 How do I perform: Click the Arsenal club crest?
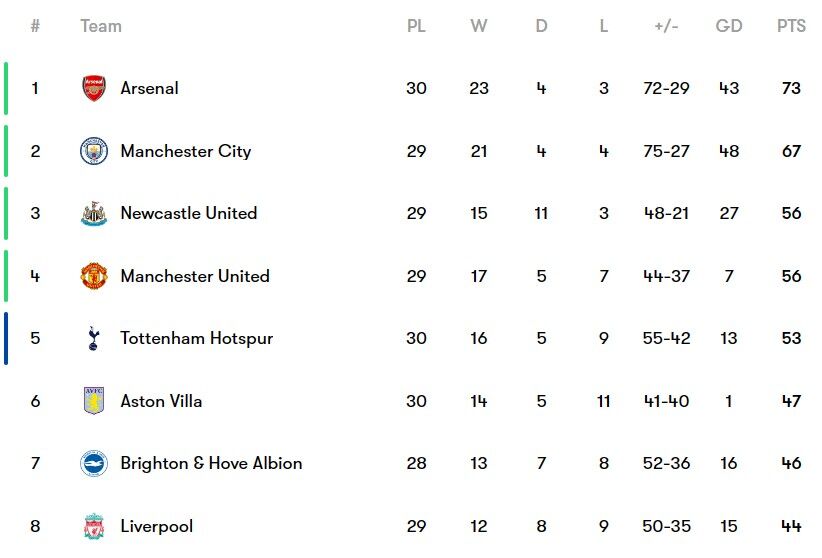coord(94,88)
